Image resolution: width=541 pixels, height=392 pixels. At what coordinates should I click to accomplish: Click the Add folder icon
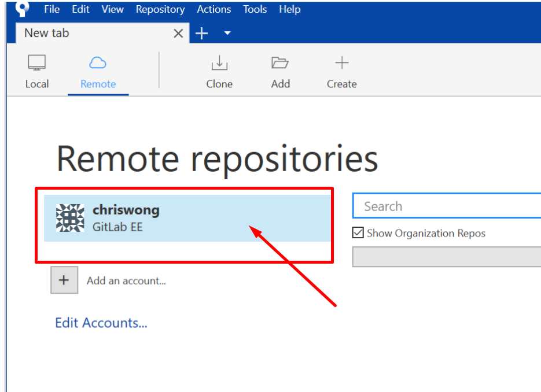(x=280, y=63)
